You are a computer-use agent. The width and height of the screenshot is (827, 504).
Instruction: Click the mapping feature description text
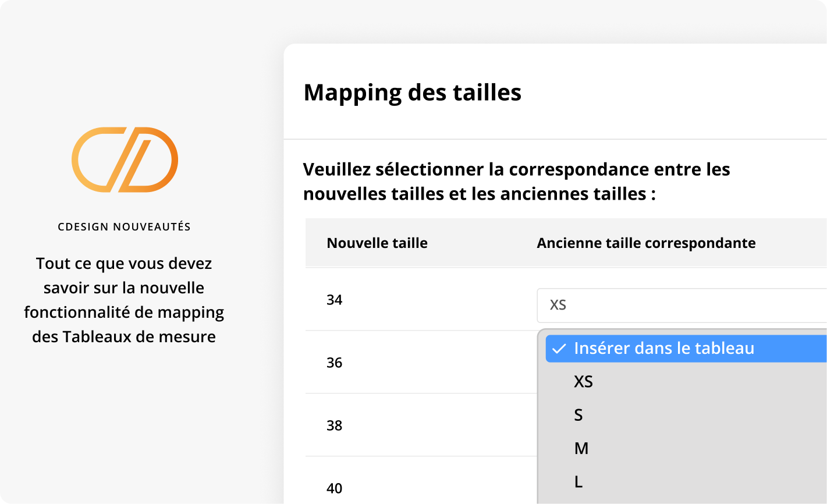(x=123, y=300)
